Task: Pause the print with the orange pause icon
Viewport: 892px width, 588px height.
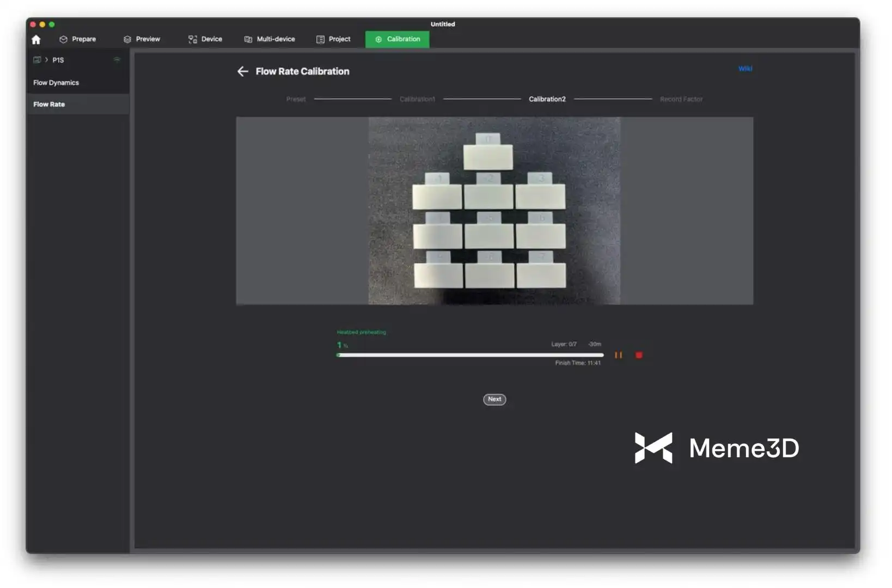Action: [x=618, y=355]
